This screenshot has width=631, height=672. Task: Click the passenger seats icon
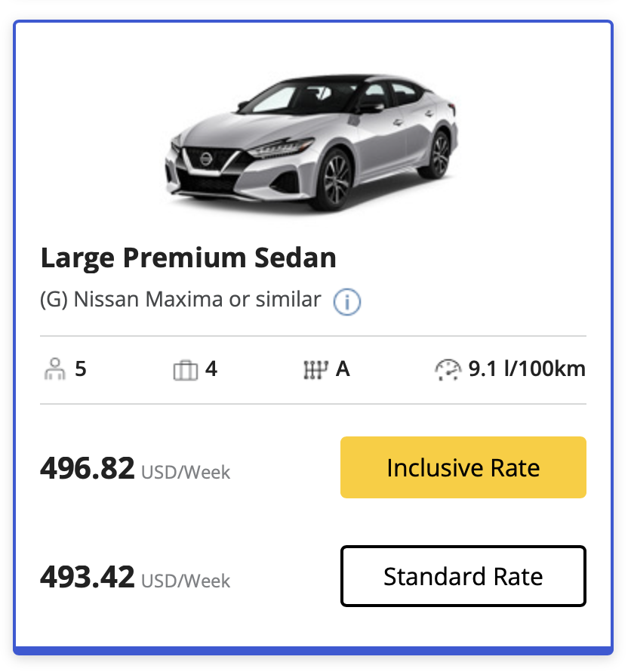[x=54, y=370]
